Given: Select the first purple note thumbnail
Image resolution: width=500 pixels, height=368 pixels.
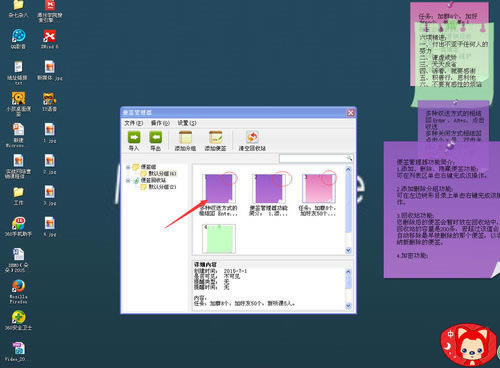Looking at the screenshot, I should (219, 188).
